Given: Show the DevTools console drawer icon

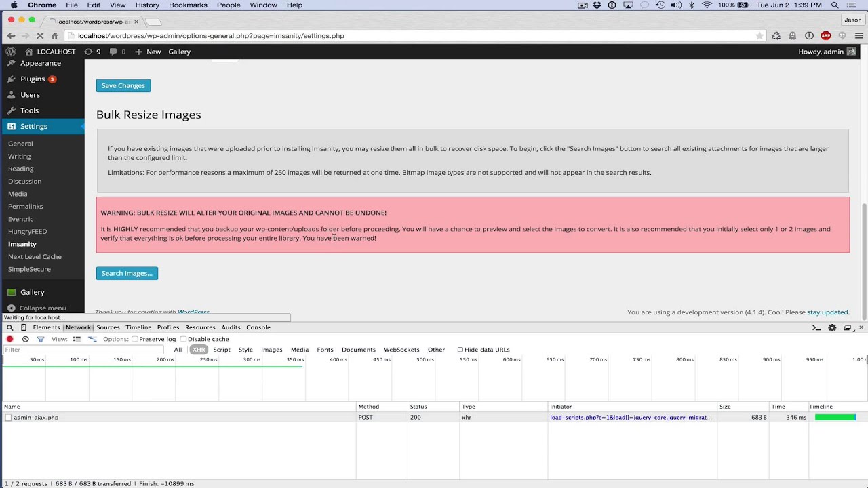Looking at the screenshot, I should tap(816, 327).
